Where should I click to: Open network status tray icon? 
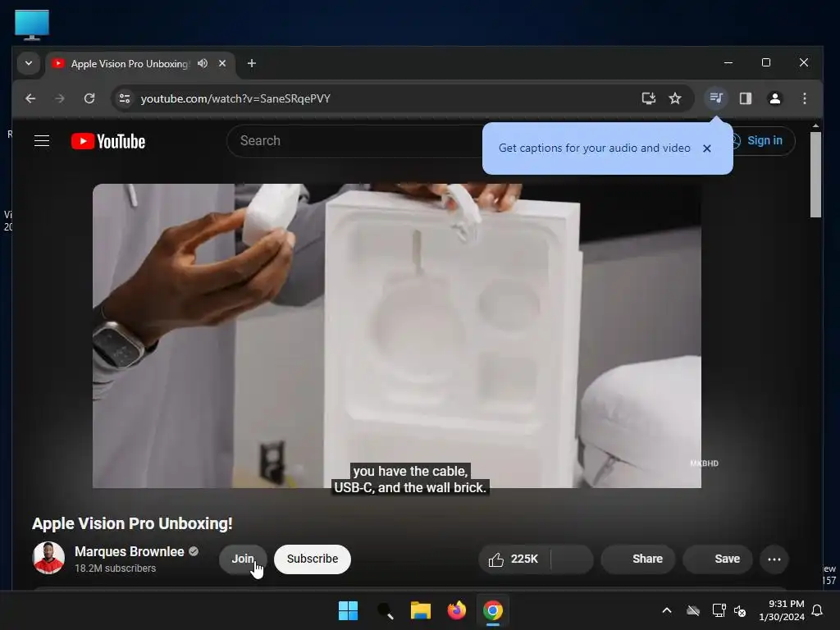coord(719,610)
